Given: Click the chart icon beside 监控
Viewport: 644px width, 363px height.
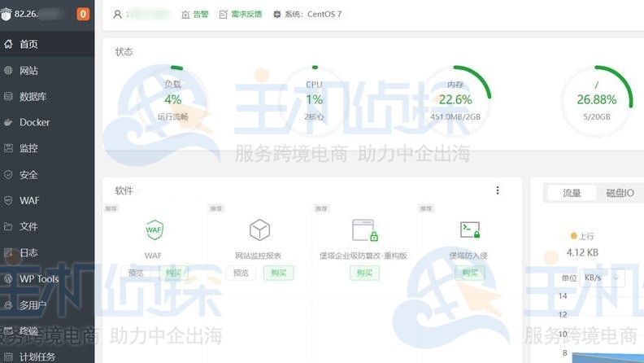Looking at the screenshot, I should tap(8, 148).
